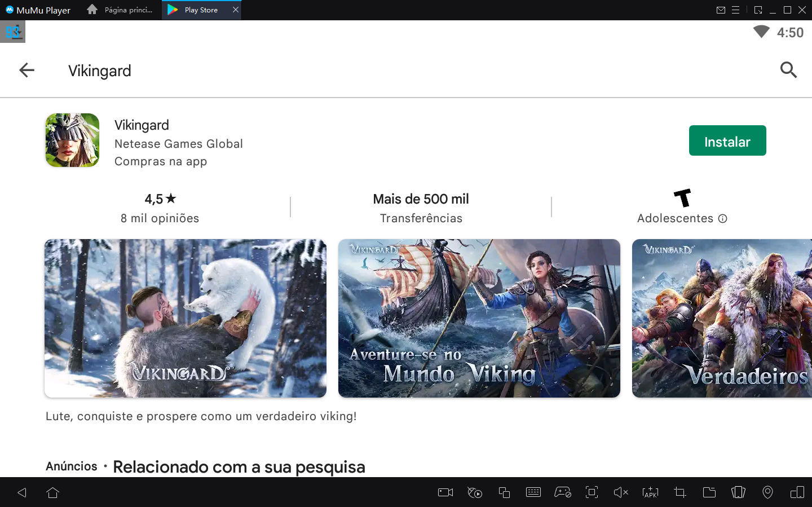Open gamepad keymapping via the controller icon
Screen dimensions: 812x507
(563, 492)
